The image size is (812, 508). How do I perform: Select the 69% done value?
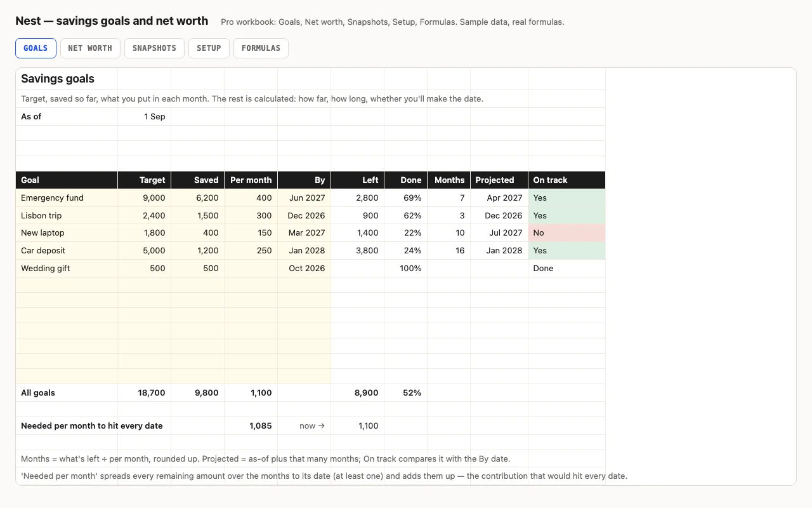pos(406,198)
